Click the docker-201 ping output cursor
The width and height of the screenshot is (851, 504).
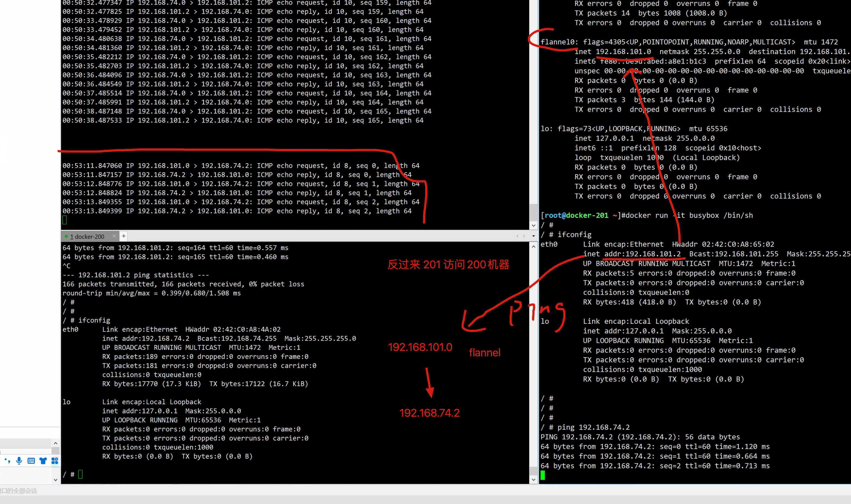coord(543,475)
